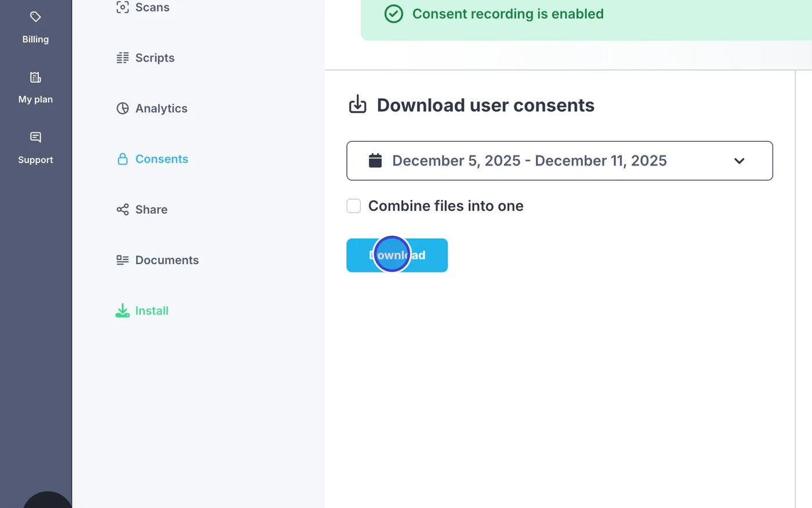
Task: Expand the date range chevron
Action: coord(739,161)
